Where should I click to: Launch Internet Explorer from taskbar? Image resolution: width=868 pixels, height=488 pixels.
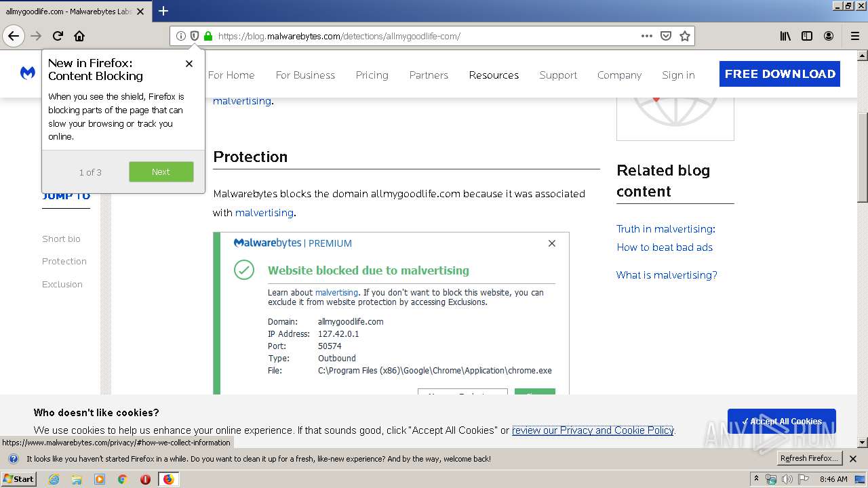(x=54, y=479)
